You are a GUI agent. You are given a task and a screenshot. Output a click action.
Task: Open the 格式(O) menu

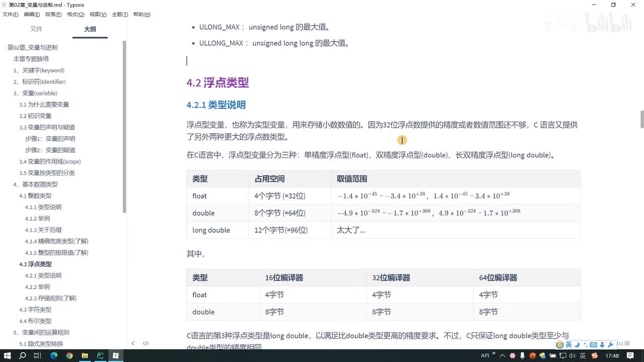[75, 15]
